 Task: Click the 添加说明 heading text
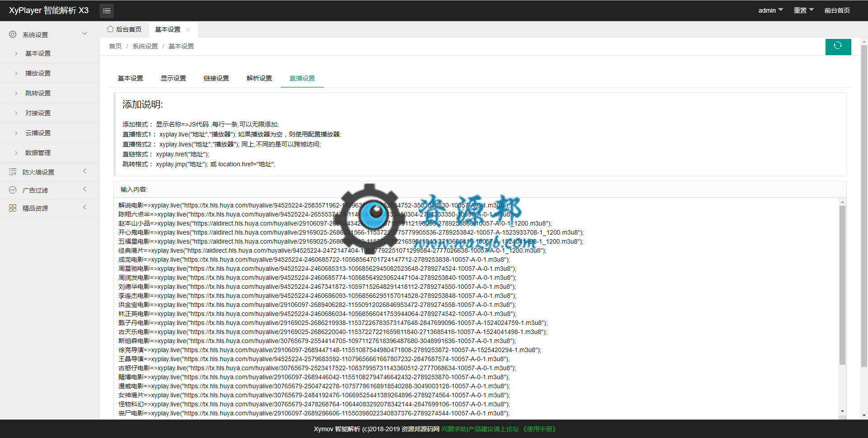coord(142,104)
